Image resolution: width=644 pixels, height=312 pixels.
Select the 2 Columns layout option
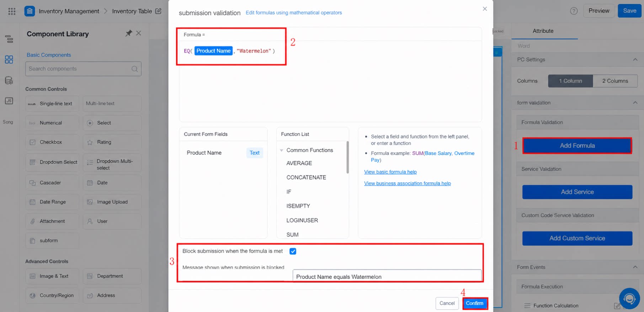point(615,81)
